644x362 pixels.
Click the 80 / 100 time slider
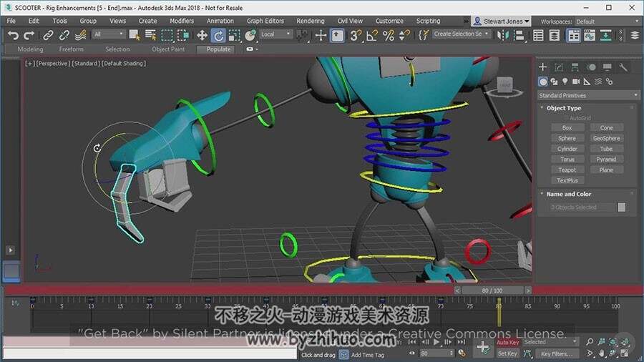pos(492,290)
